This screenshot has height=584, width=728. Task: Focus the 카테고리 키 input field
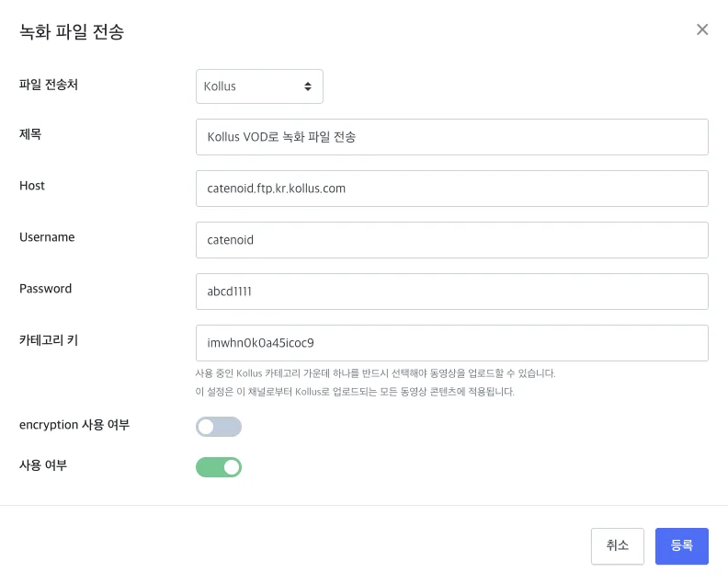(451, 343)
